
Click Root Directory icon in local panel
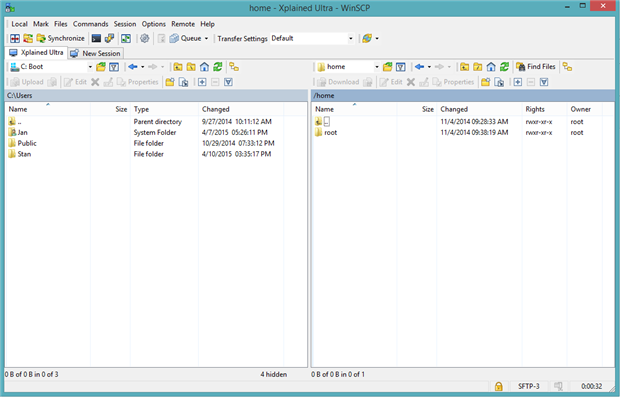tap(191, 67)
